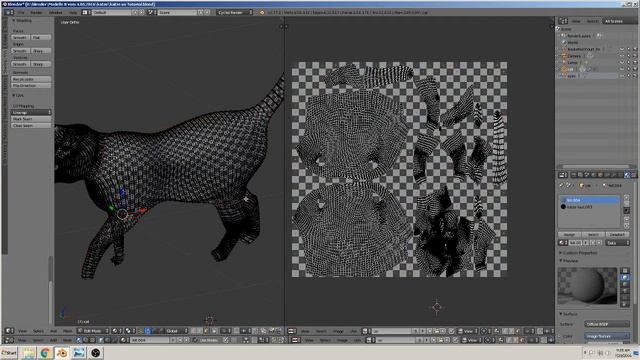The height and width of the screenshot is (360, 640).
Task: Click the Clear Seam button
Action: coord(31,126)
